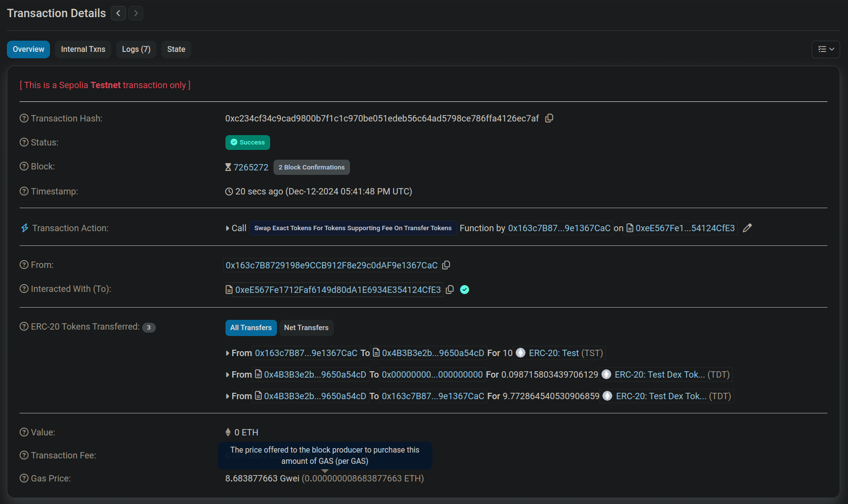Go to next transaction arrow
Image resolution: width=848 pixels, height=504 pixels.
pos(136,13)
